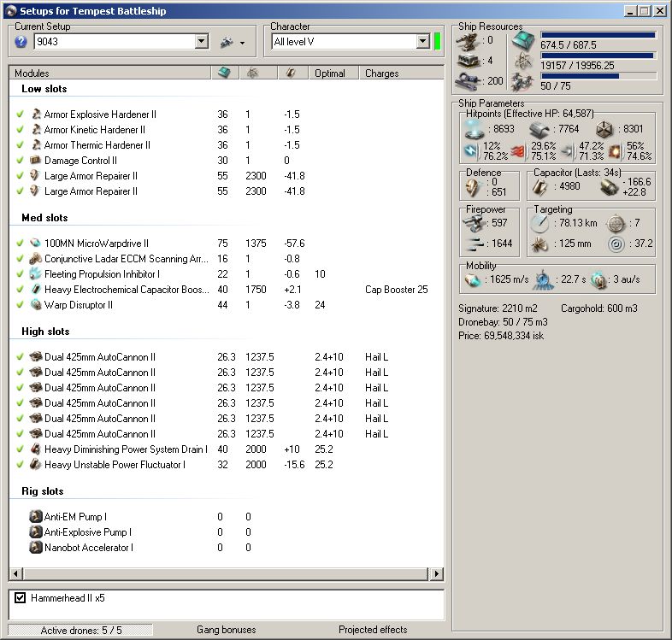Viewport: 672px width, 640px height.
Task: Click the CPU column header icon
Action: (x=224, y=73)
